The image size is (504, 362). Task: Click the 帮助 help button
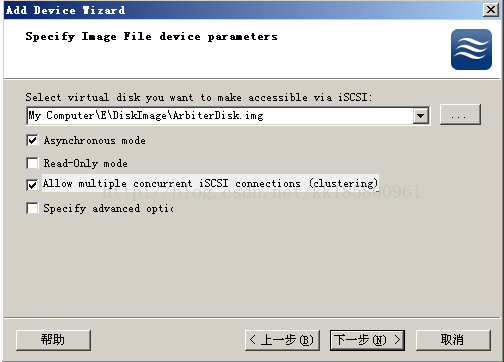[53, 340]
